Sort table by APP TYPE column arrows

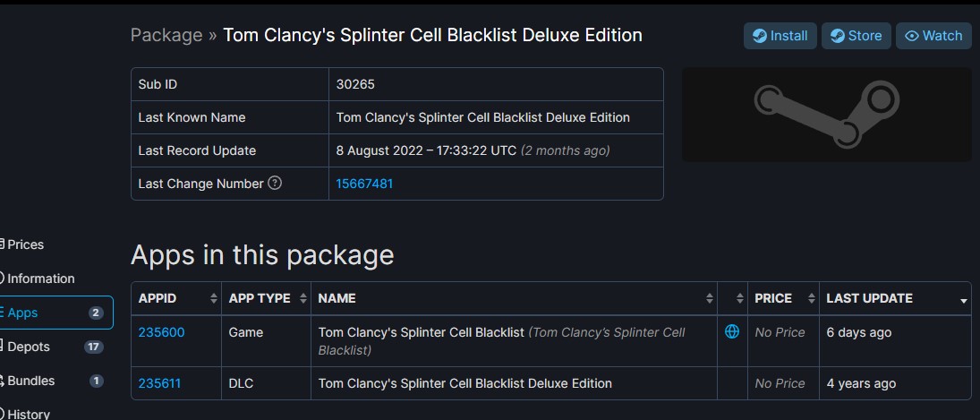(x=303, y=299)
